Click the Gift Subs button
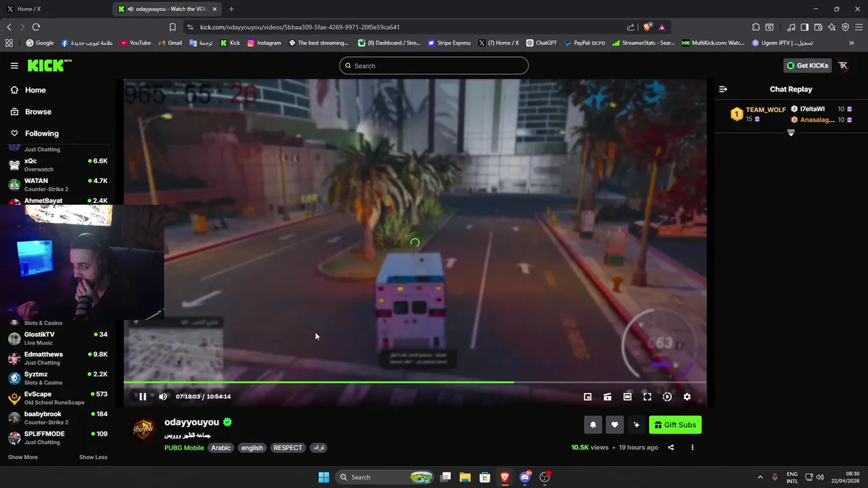This screenshot has width=868, height=488. point(675,425)
